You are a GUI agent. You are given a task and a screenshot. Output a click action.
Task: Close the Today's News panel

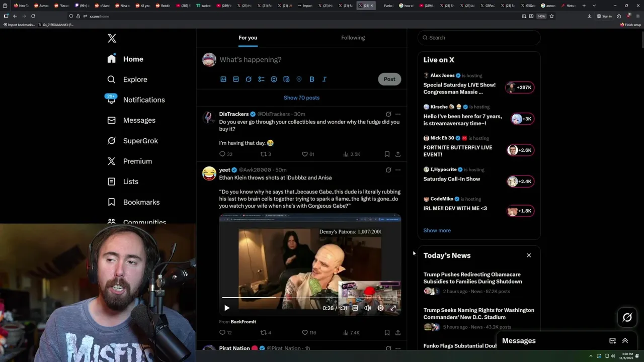(529, 255)
